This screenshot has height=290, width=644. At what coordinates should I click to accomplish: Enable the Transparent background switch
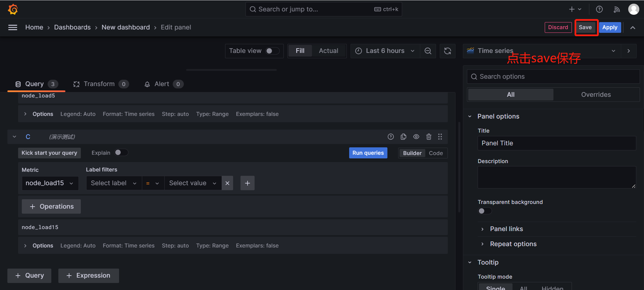(485, 211)
